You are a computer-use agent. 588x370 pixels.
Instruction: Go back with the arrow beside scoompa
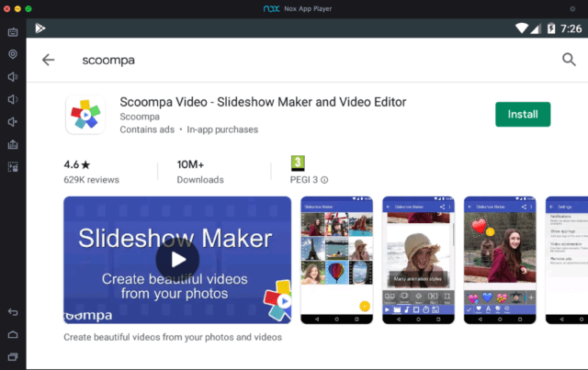[49, 60]
